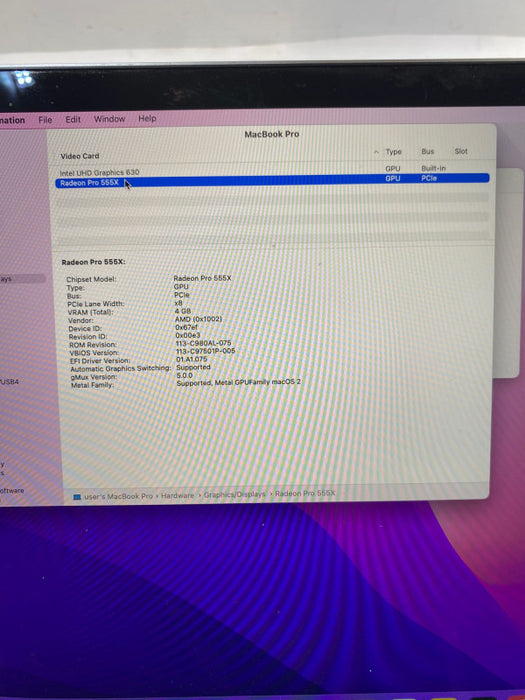Screen dimensions: 525x700
Task: Click the Device ID value 0x67ef
Action: [187, 327]
